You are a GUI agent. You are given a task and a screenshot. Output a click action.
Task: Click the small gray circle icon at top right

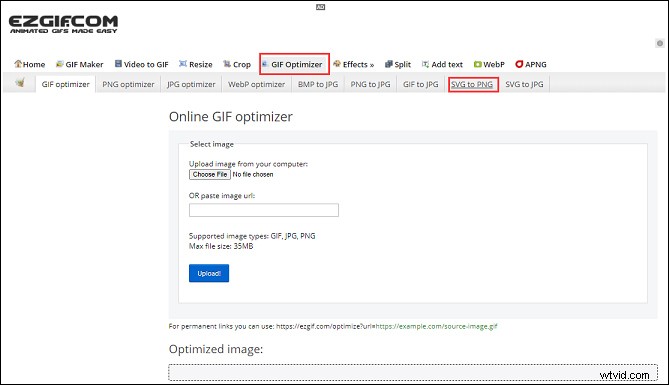click(660, 43)
